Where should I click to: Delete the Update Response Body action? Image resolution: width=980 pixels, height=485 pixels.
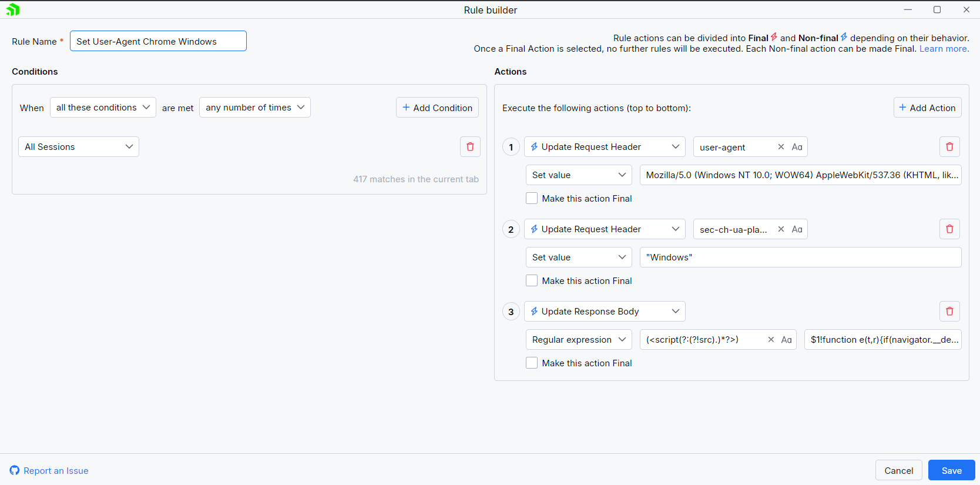(x=949, y=312)
